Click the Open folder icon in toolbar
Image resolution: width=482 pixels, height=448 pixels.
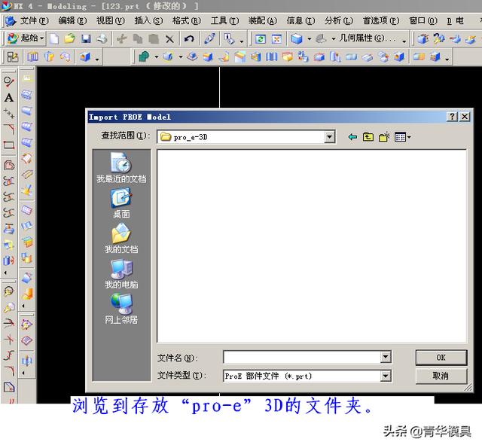pyautogui.click(x=70, y=38)
